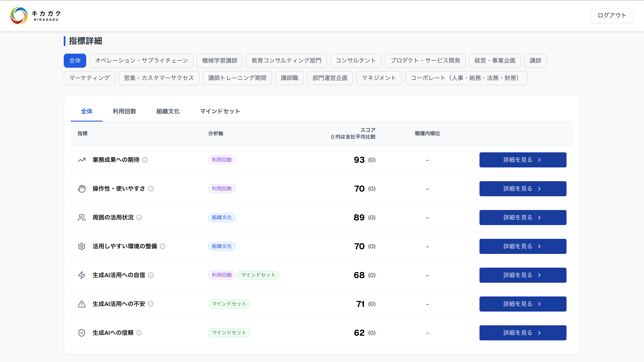Viewport: 644px width, 362px height.
Task: Click the ログアウト button
Action: [x=612, y=15]
